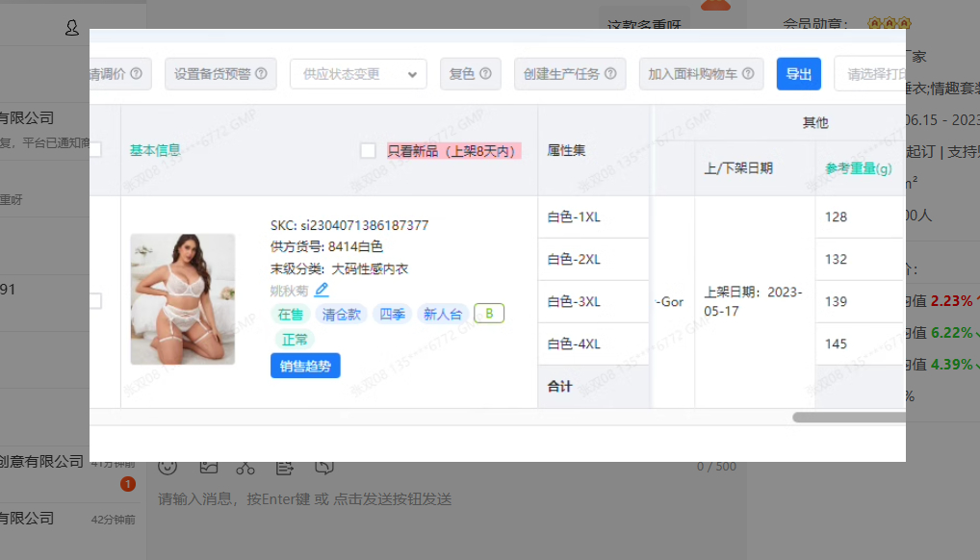Click the 白色-4XL attribute cell

(x=593, y=344)
